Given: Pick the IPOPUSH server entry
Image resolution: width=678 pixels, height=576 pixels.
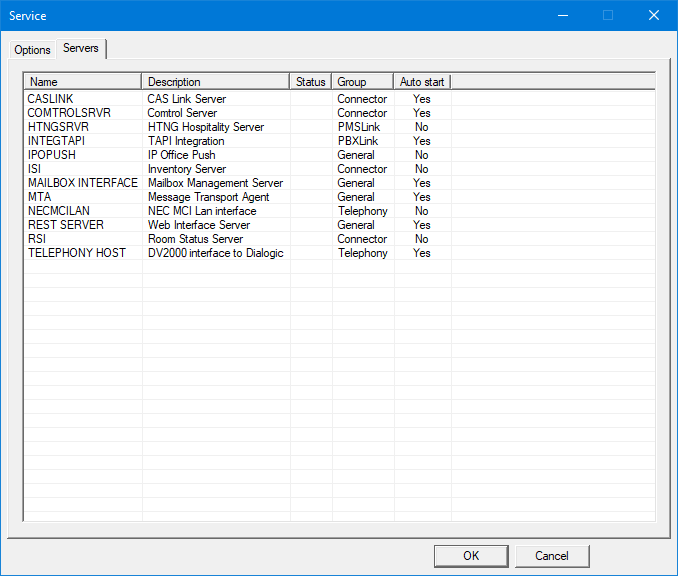Looking at the screenshot, I should pyautogui.click(x=52, y=155).
